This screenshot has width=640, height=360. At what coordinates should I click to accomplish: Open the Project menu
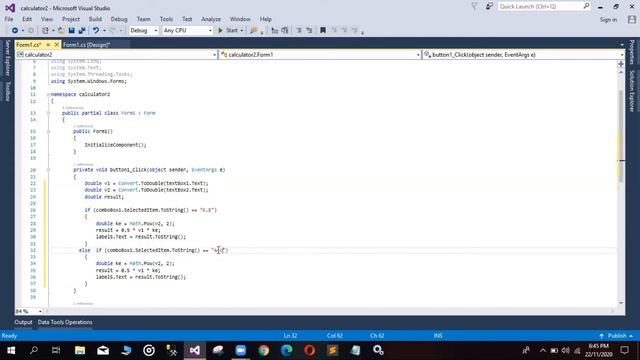pyautogui.click(x=71, y=19)
